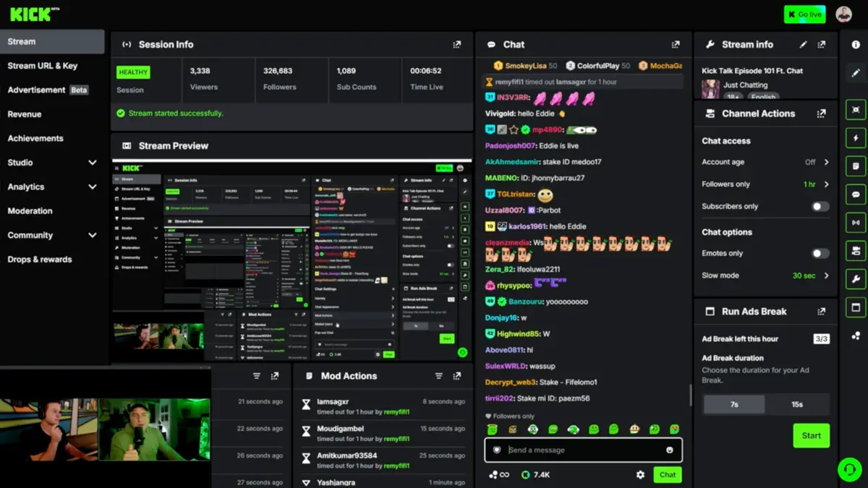The width and height of the screenshot is (868, 488).
Task: Click the sticky note icon in right rail
Action: coord(856,166)
